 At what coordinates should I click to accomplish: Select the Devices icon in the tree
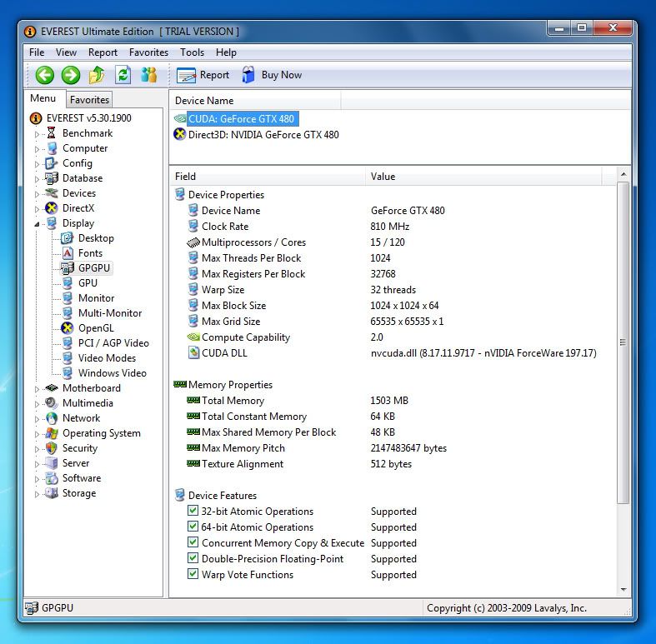(52, 193)
